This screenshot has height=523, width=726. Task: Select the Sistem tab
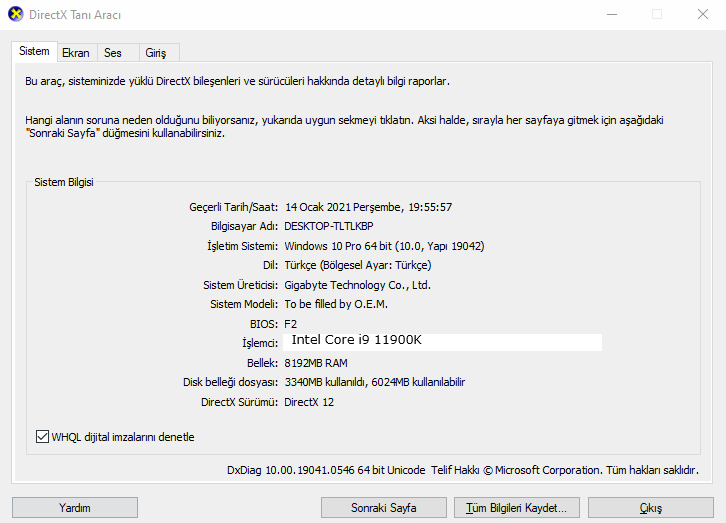click(x=34, y=51)
